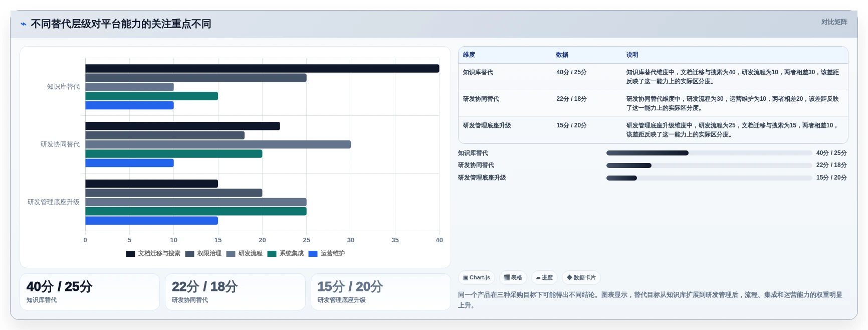
Task: Click the 40分 / 25分 table cell
Action: tap(571, 72)
